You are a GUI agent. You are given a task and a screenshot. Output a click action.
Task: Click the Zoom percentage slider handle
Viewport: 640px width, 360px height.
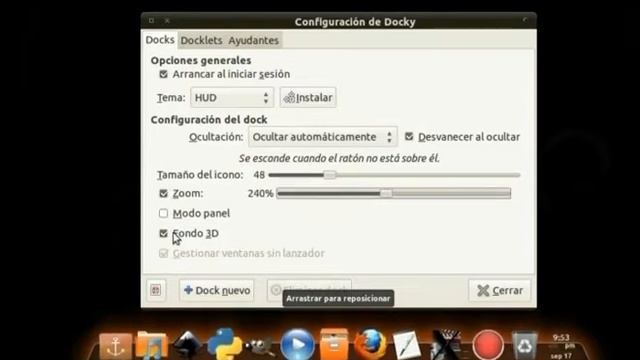point(386,193)
